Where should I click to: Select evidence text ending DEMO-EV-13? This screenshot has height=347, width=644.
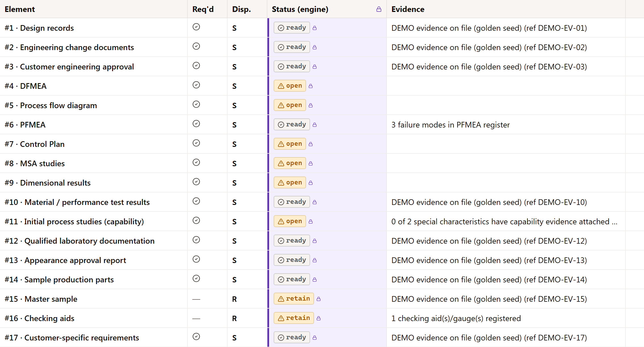click(x=489, y=260)
